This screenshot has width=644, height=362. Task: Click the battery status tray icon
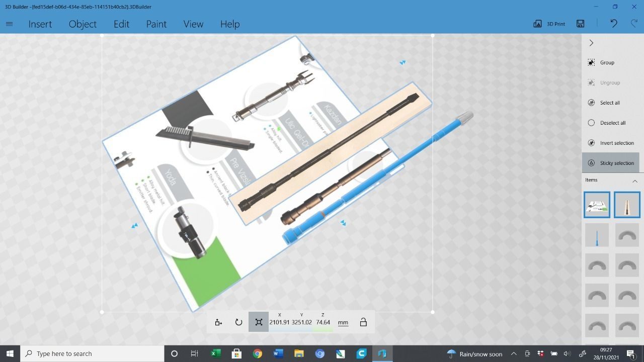tap(554, 353)
